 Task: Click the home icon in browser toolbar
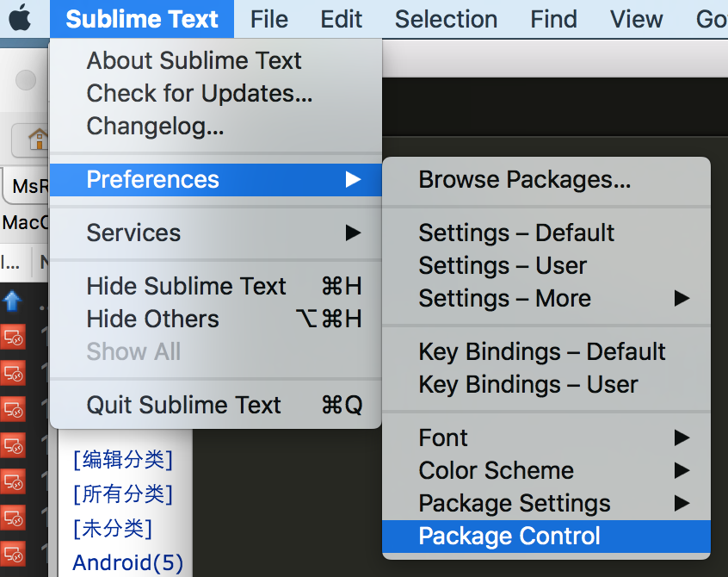click(38, 139)
